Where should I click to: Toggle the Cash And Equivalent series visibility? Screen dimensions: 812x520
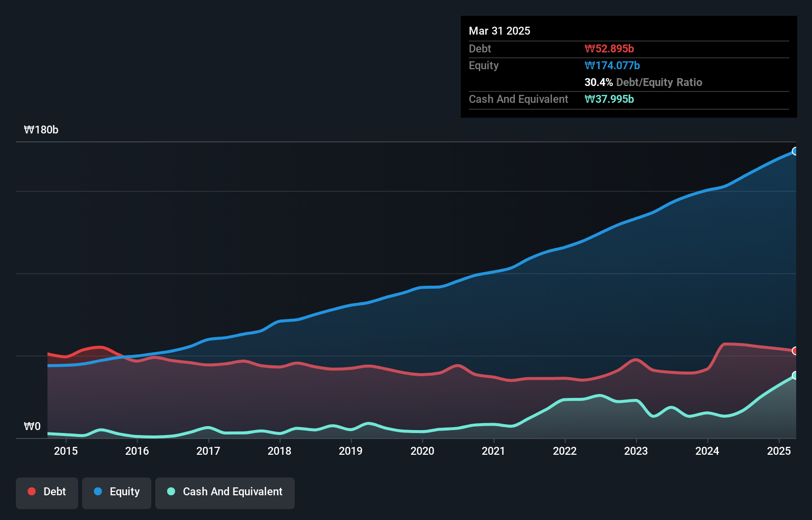pyautogui.click(x=225, y=492)
